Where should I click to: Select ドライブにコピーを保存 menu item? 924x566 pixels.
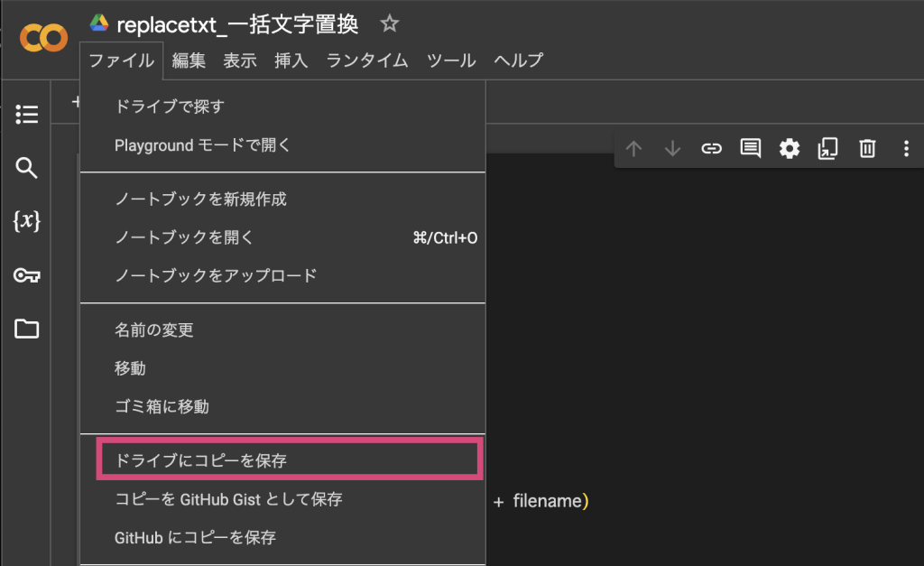(200, 460)
